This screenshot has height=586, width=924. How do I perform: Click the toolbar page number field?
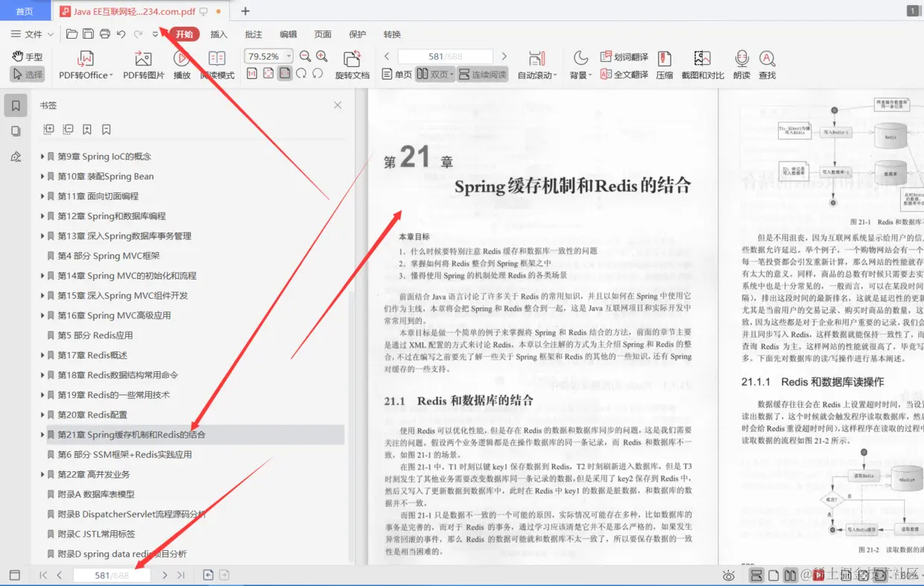[445, 57]
